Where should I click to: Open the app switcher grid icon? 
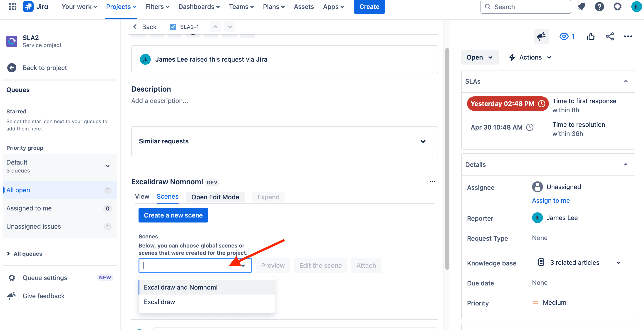pos(12,7)
